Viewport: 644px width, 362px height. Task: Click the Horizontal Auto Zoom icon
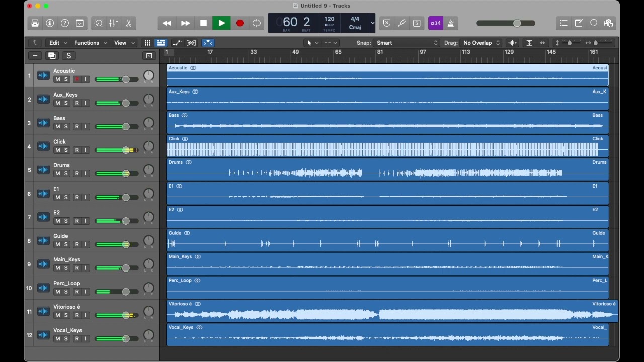543,43
